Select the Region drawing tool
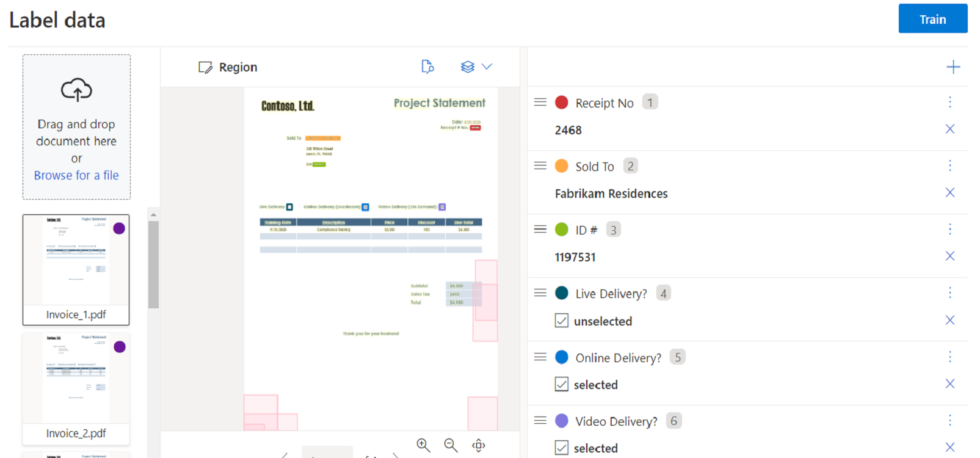The height and width of the screenshot is (458, 980). [228, 67]
